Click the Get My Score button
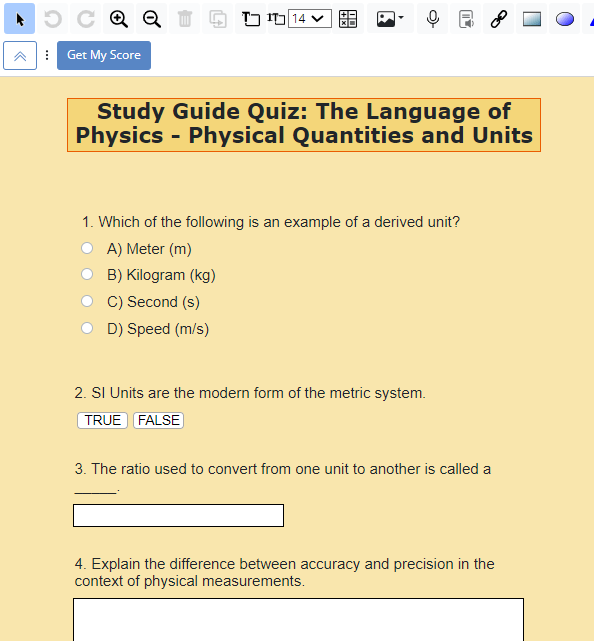594x641 pixels. pyautogui.click(x=104, y=55)
